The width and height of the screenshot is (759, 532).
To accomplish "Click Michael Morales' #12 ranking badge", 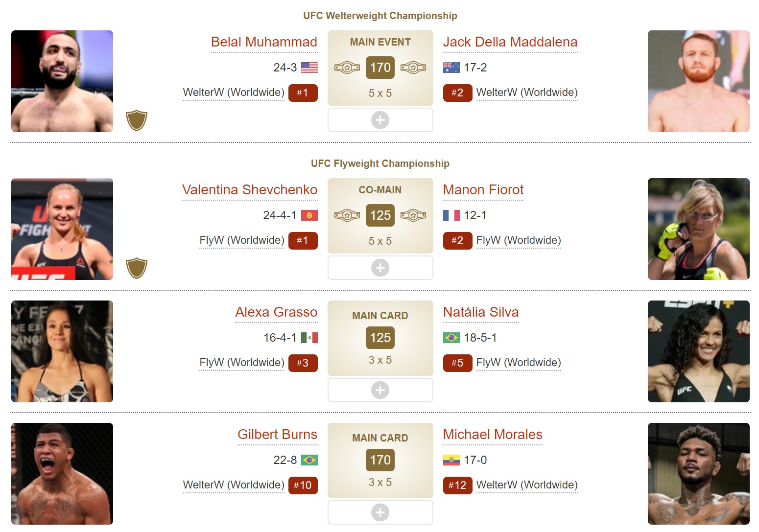I will (x=458, y=486).
